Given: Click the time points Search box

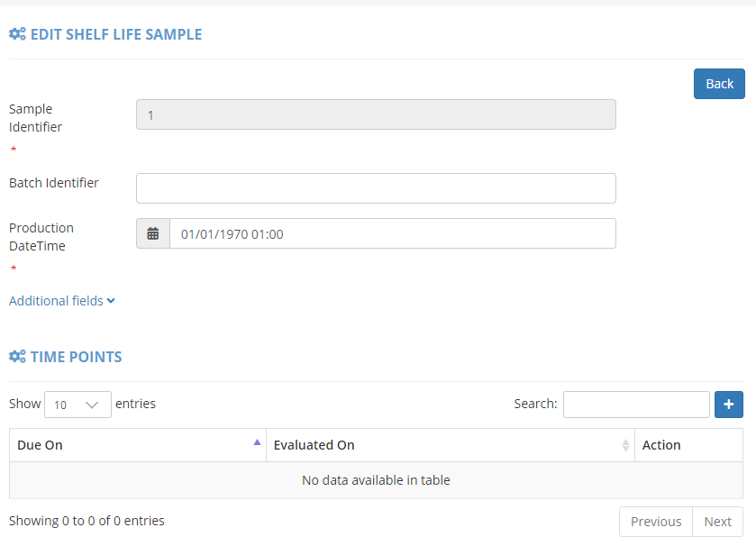Looking at the screenshot, I should coord(636,405).
